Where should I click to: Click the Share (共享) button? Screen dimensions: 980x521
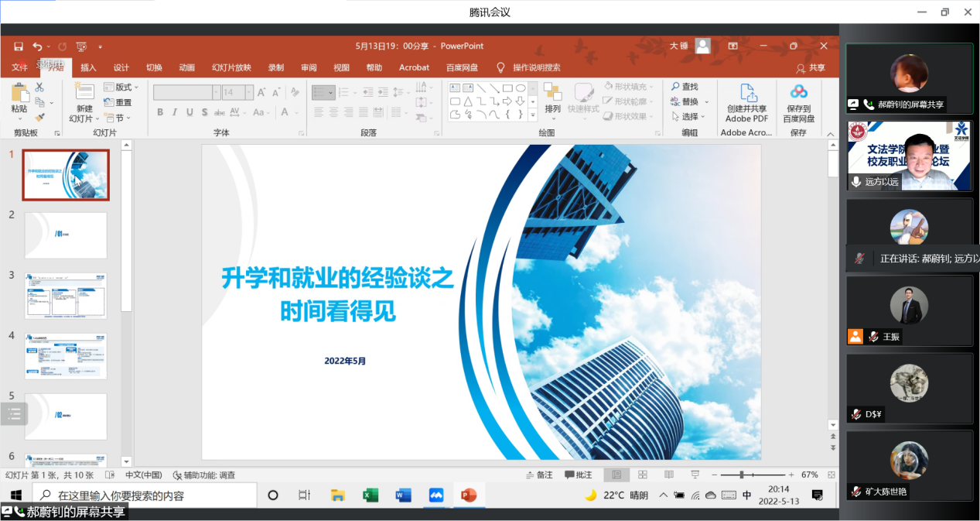pos(810,67)
